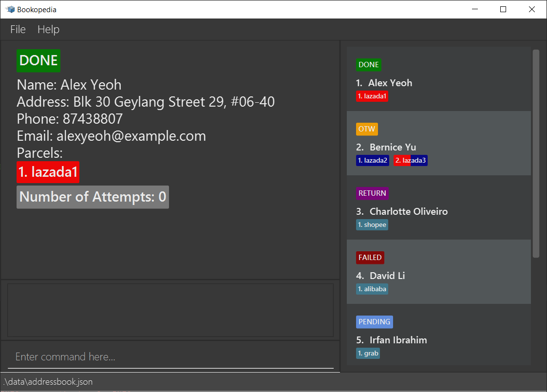Viewport: 547px width, 392px height.
Task: Click the purple RETURN status badge
Action: (x=372, y=193)
